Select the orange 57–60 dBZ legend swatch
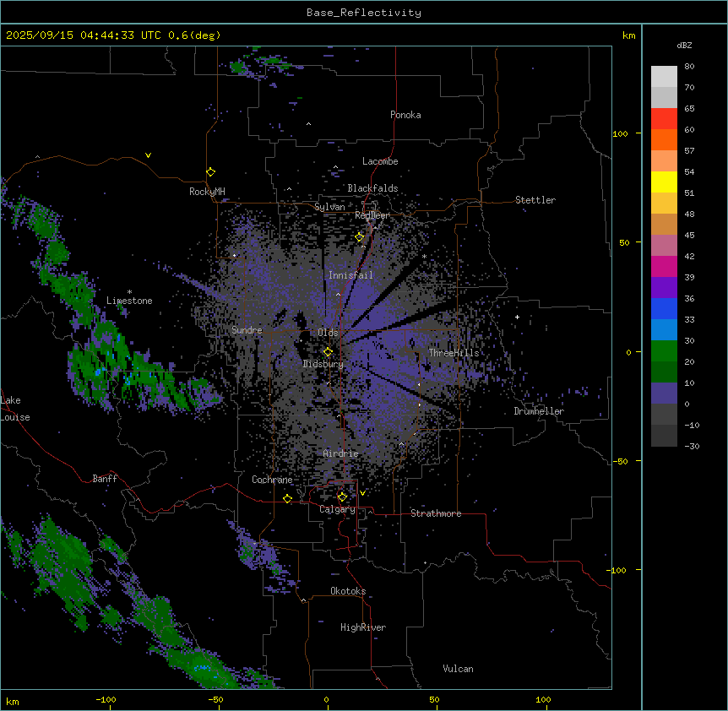 click(x=664, y=139)
